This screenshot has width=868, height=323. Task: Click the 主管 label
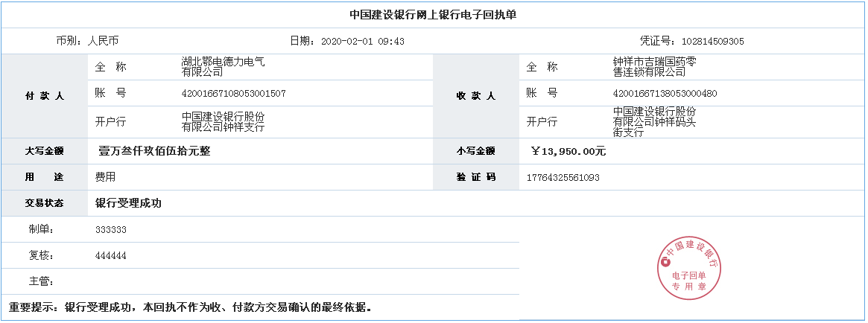click(x=41, y=281)
